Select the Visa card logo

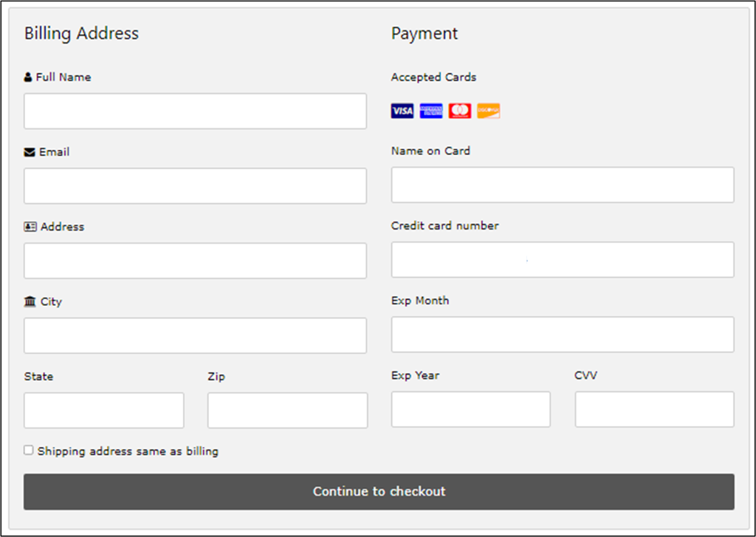point(402,110)
